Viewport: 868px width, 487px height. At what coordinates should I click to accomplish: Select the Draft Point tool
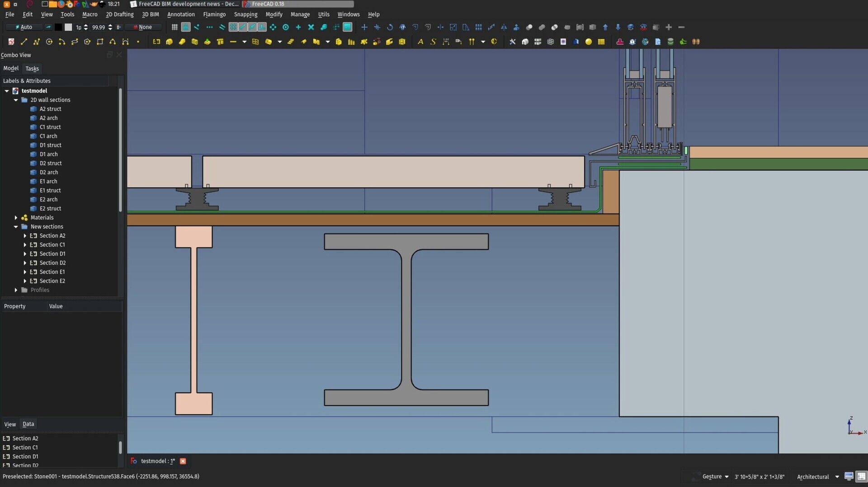(138, 42)
